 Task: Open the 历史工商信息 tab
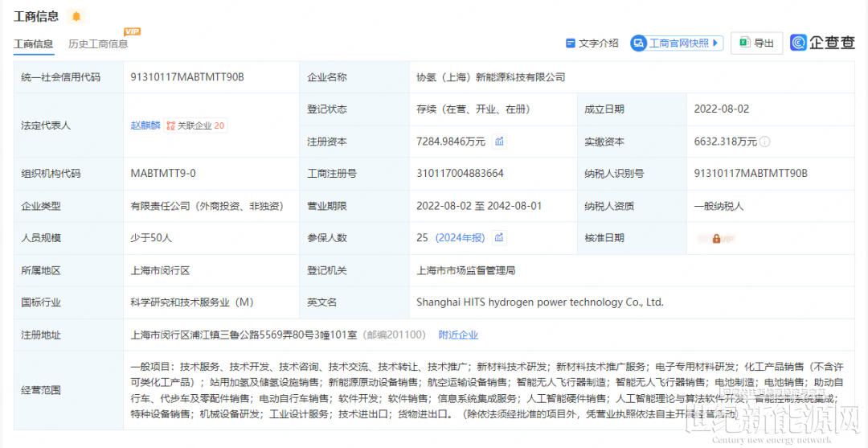[98, 44]
